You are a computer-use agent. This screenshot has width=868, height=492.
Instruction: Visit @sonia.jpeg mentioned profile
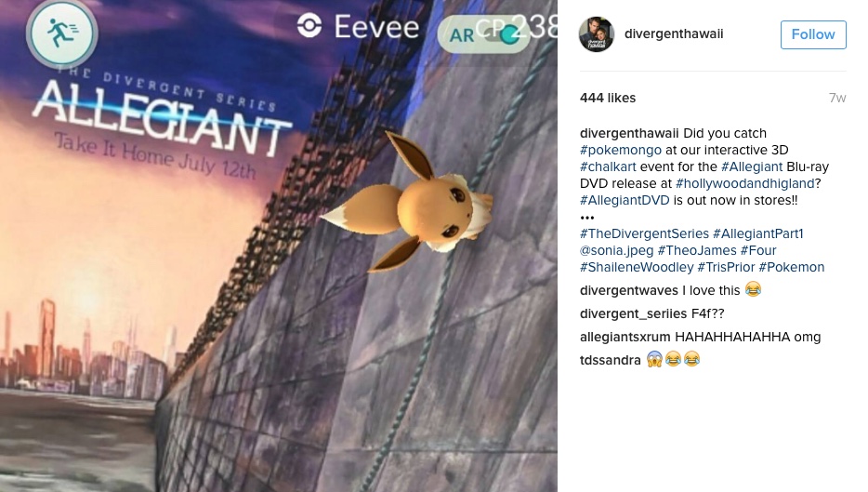coord(617,250)
